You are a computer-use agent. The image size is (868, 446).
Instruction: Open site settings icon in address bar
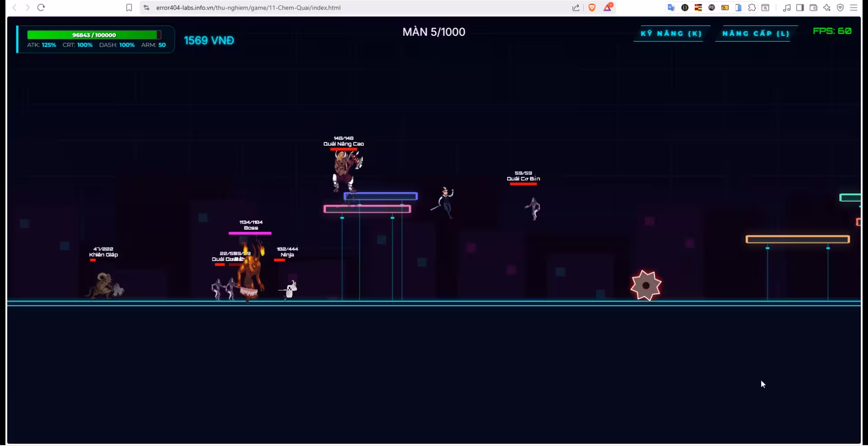coord(146,8)
